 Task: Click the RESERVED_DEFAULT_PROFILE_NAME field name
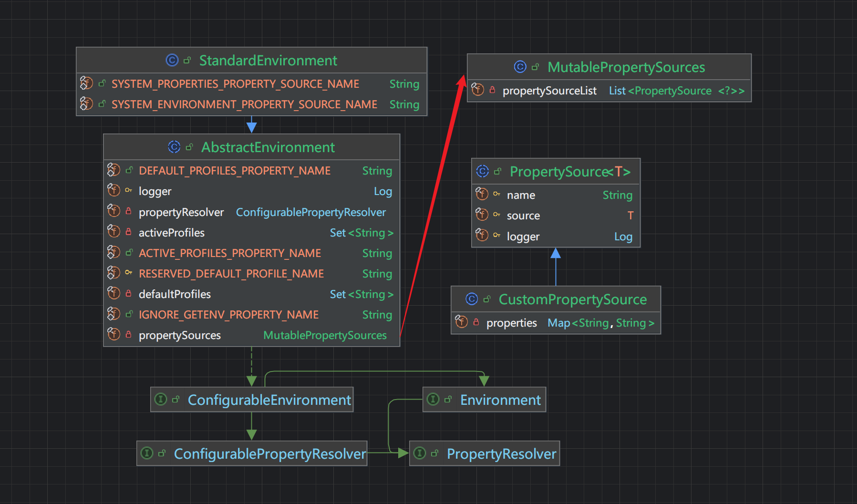click(231, 274)
